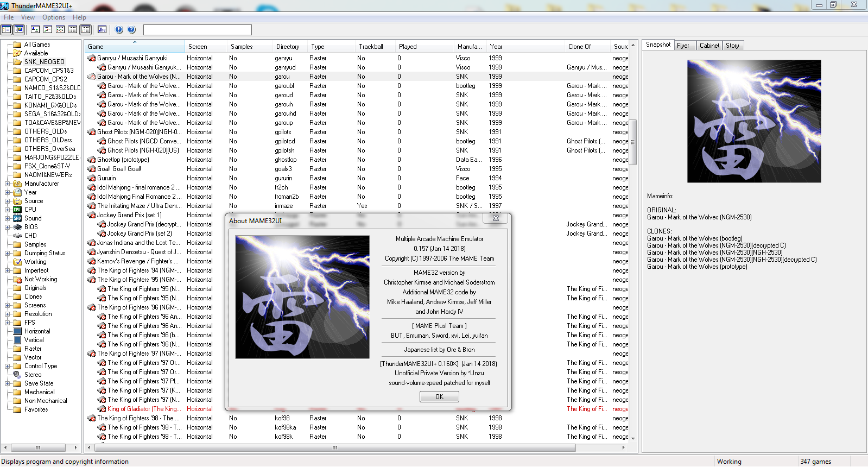Expand the Sound tree node
The height and width of the screenshot is (467, 868).
coord(8,218)
